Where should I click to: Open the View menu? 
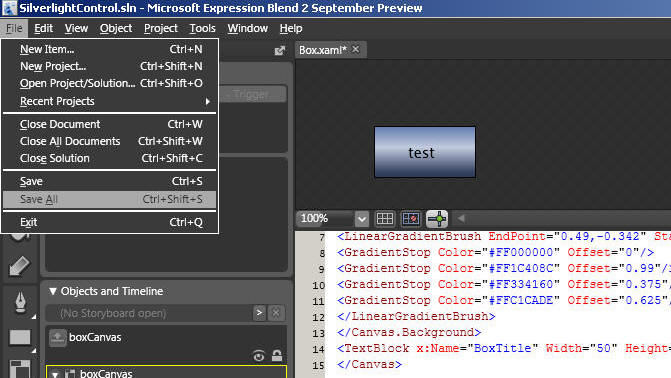pyautogui.click(x=76, y=28)
